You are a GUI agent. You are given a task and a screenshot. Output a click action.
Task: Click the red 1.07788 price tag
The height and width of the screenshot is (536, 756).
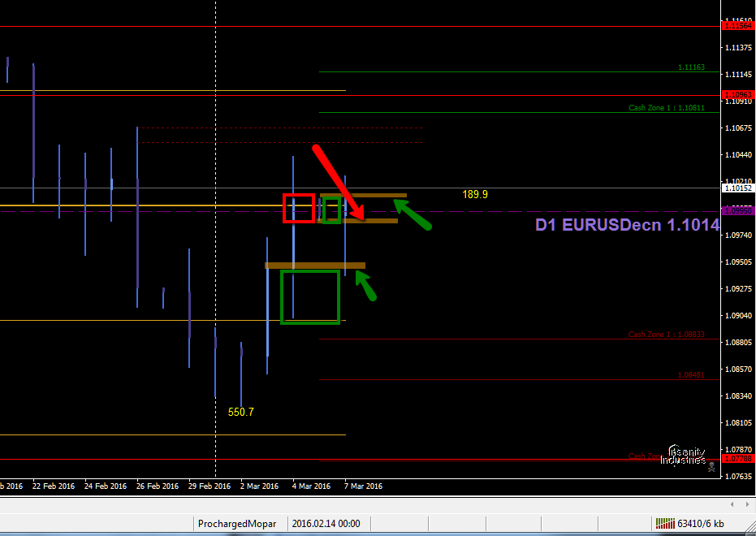[739, 458]
